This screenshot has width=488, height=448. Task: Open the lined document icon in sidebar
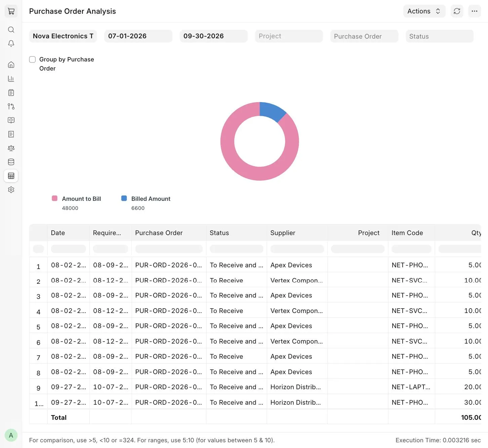pyautogui.click(x=11, y=134)
